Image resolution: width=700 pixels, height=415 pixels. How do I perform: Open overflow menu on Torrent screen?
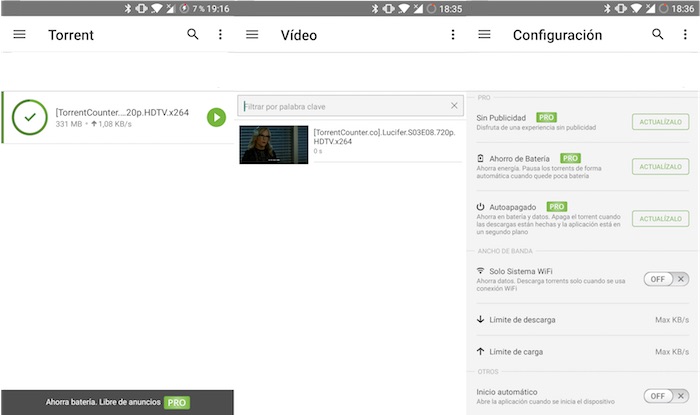pyautogui.click(x=220, y=34)
